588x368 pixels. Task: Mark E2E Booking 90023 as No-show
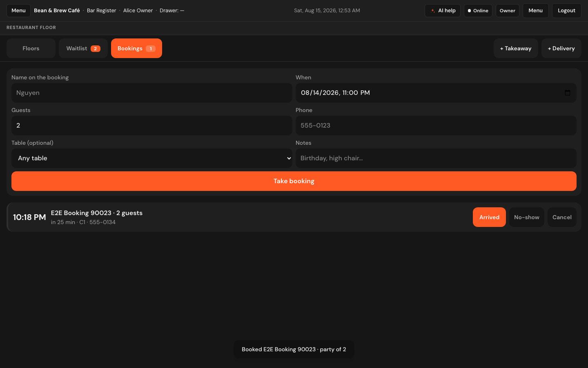coord(527,217)
